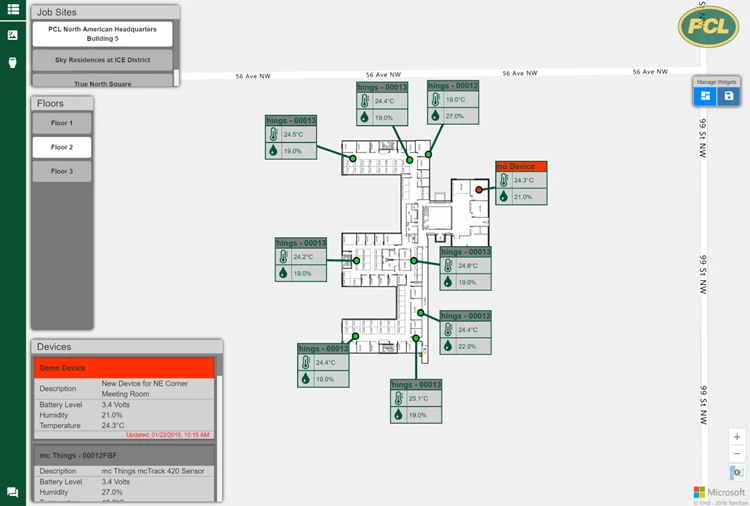750x506 pixels.
Task: Click the thermometer icon beside 25.1°C
Action: point(399,398)
